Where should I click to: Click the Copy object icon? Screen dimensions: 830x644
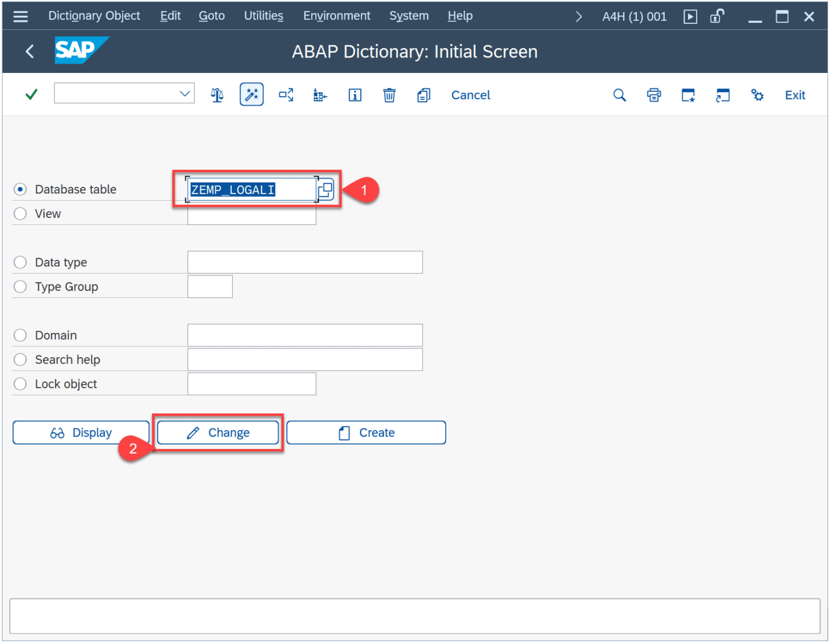point(424,95)
